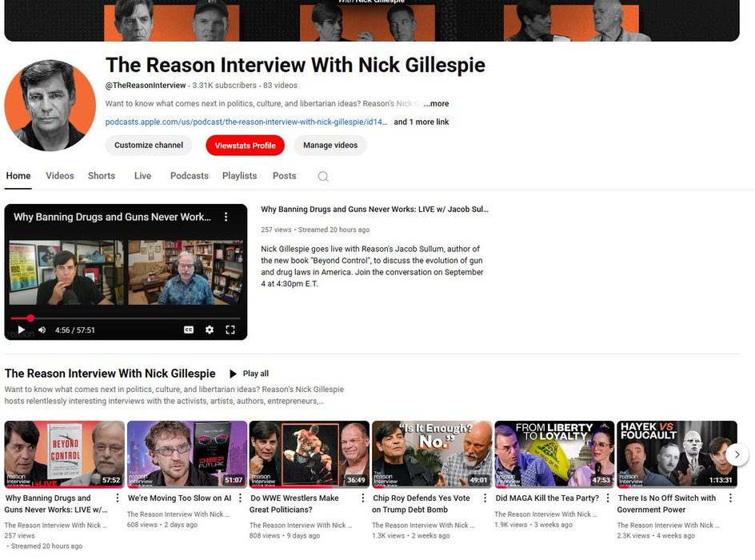Click the channel name under 'We're Moving Too Slow on AI'

point(178,514)
